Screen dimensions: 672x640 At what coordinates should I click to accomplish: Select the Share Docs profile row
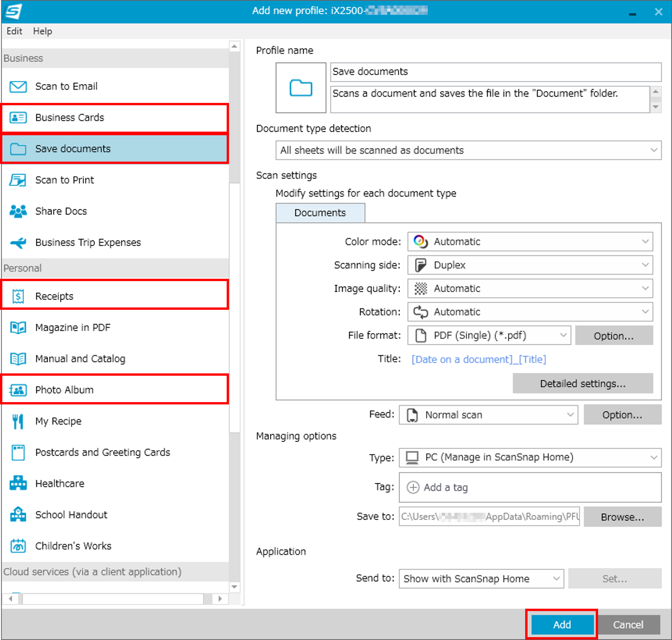[x=115, y=212]
